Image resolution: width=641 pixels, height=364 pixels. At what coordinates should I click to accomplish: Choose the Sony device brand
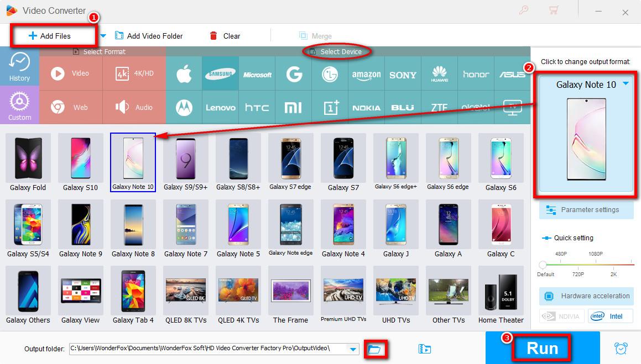403,74
